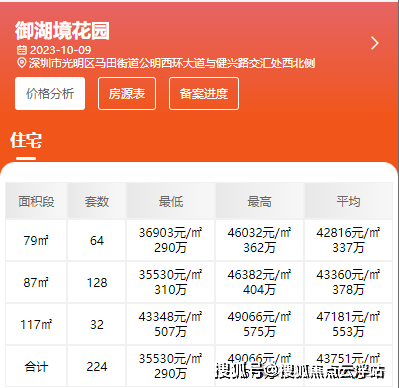
Task: Select the 合计 row label
Action: 36,367
